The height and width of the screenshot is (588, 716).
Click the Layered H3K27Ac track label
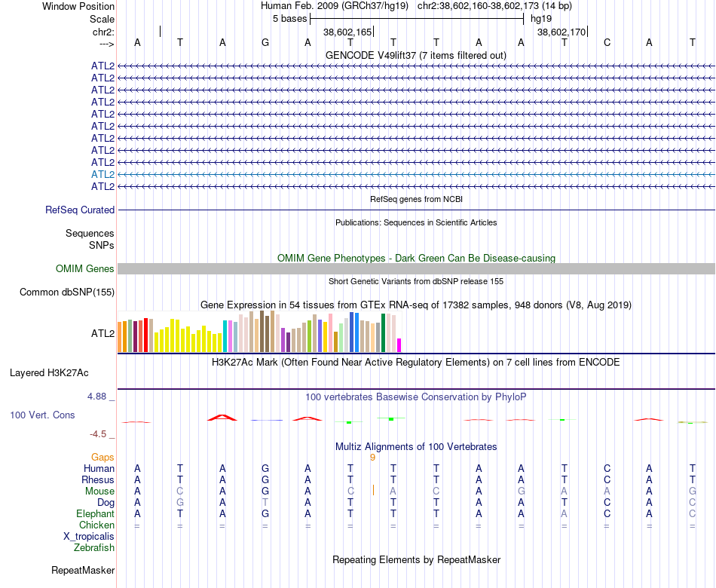pyautogui.click(x=49, y=373)
